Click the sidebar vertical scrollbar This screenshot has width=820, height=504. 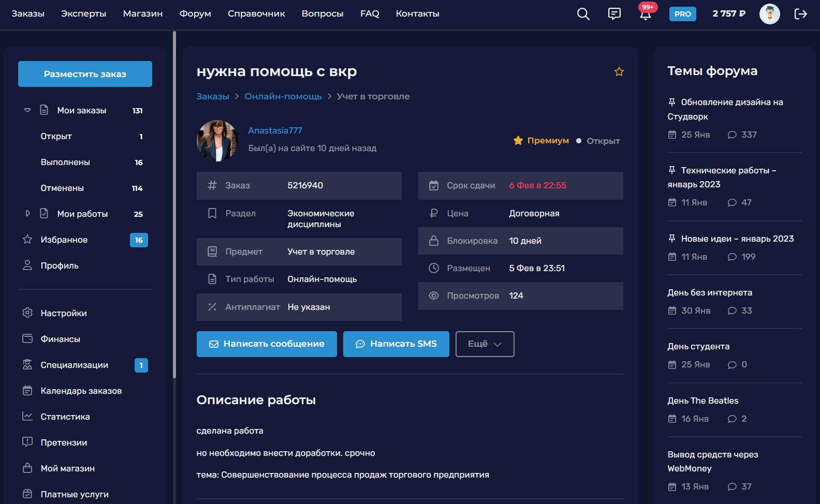point(174,207)
